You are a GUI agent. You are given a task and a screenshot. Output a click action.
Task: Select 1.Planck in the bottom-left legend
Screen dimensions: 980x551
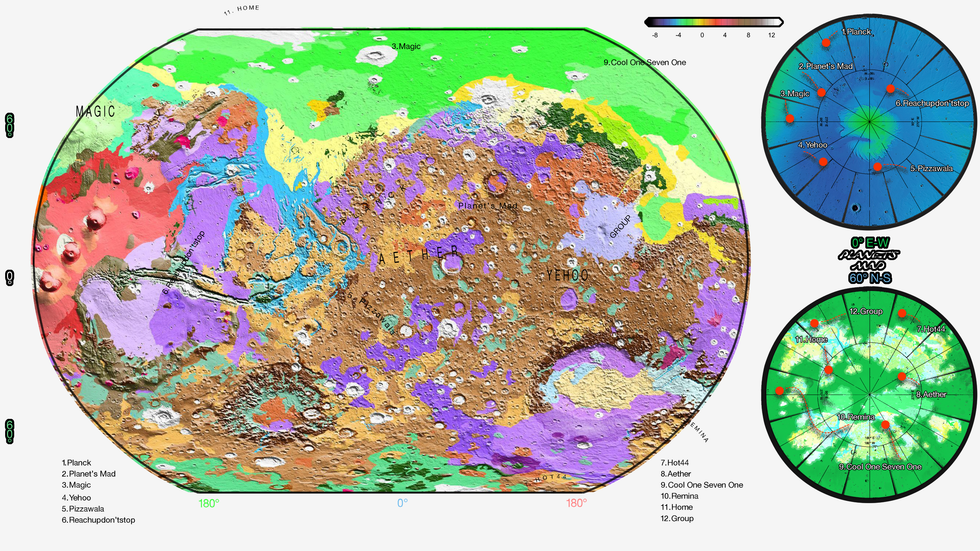tap(83, 462)
